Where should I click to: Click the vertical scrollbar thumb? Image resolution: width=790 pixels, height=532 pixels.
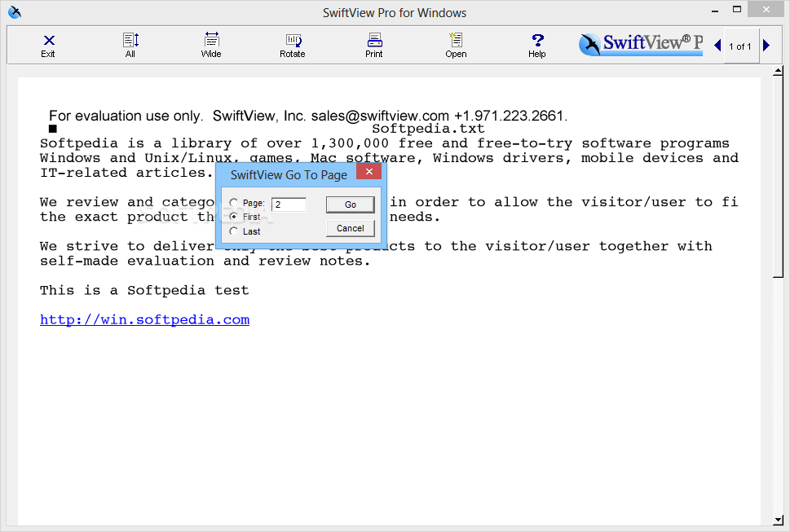click(779, 177)
